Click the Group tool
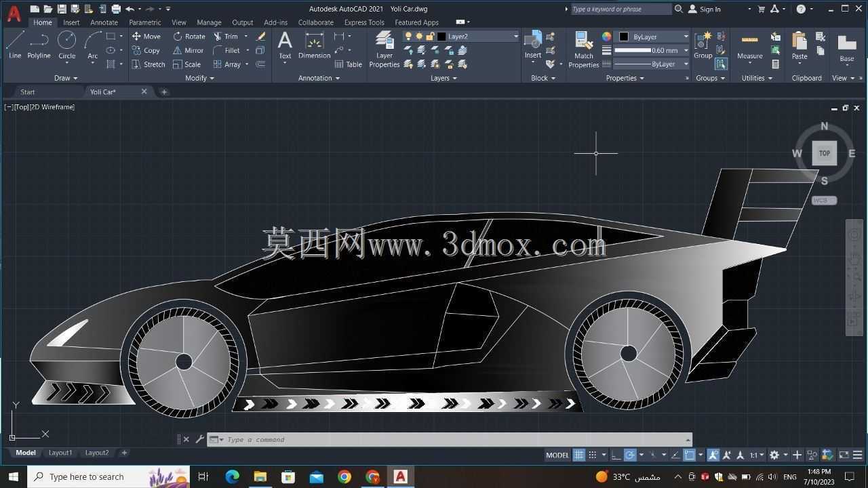This screenshot has height=488, width=868. point(703,45)
